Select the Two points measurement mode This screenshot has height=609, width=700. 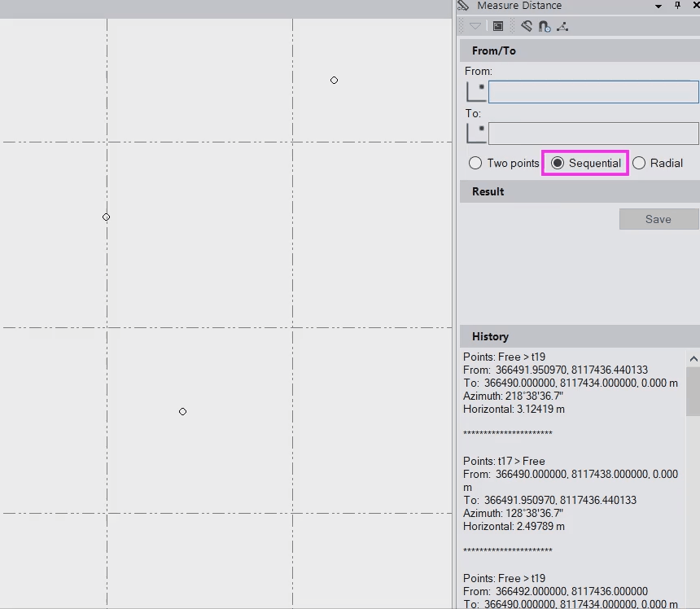(475, 163)
